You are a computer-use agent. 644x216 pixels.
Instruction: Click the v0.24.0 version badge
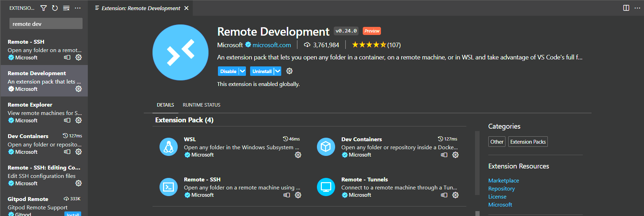[346, 31]
